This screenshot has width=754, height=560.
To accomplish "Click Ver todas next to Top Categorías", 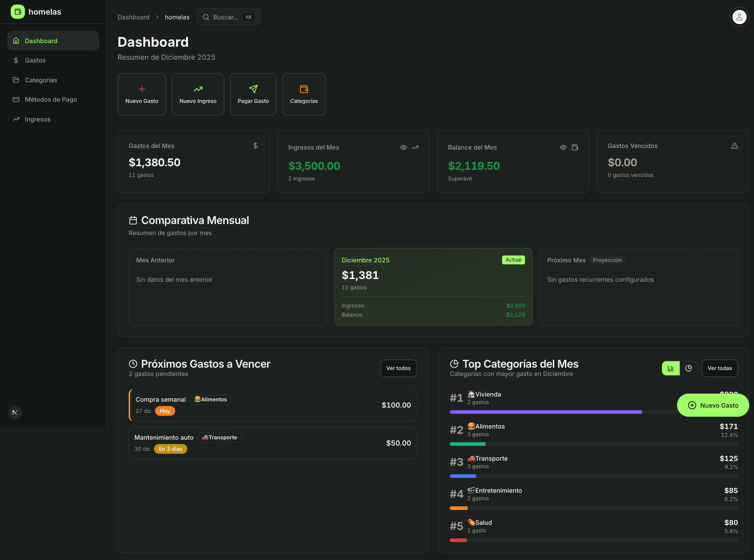I will (720, 368).
